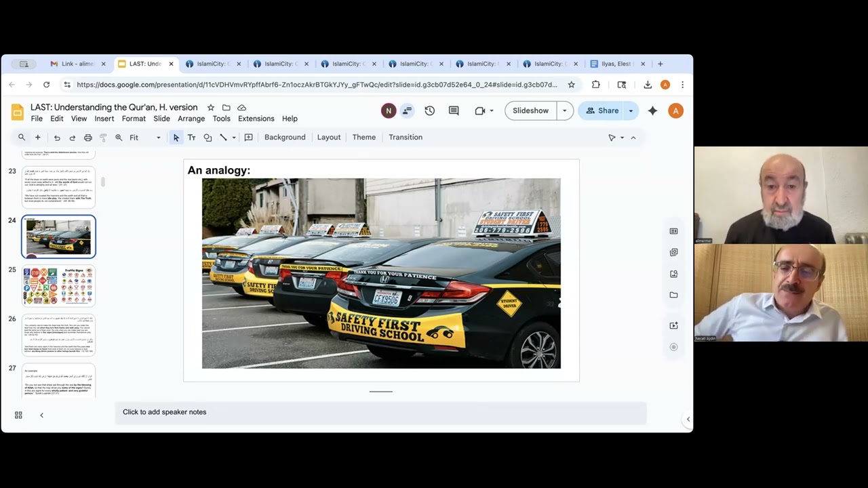Start the Slideshow
Image resolution: width=868 pixels, height=488 pixels.
click(531, 110)
